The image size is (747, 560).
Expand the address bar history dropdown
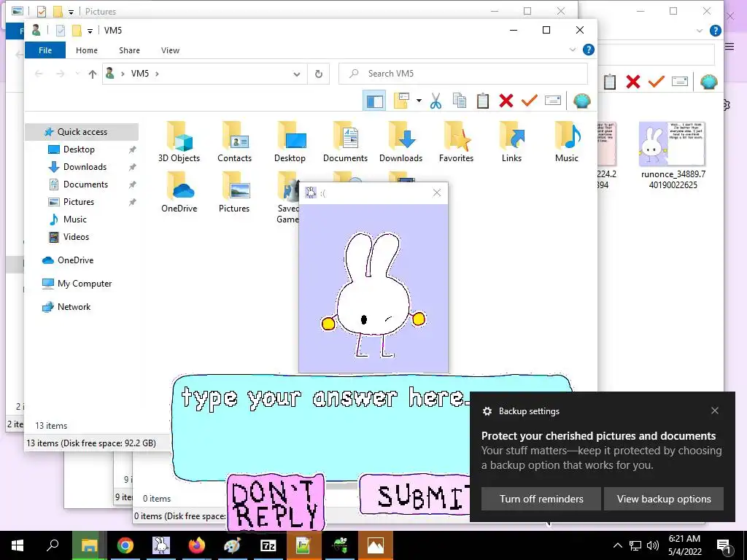[x=297, y=74]
